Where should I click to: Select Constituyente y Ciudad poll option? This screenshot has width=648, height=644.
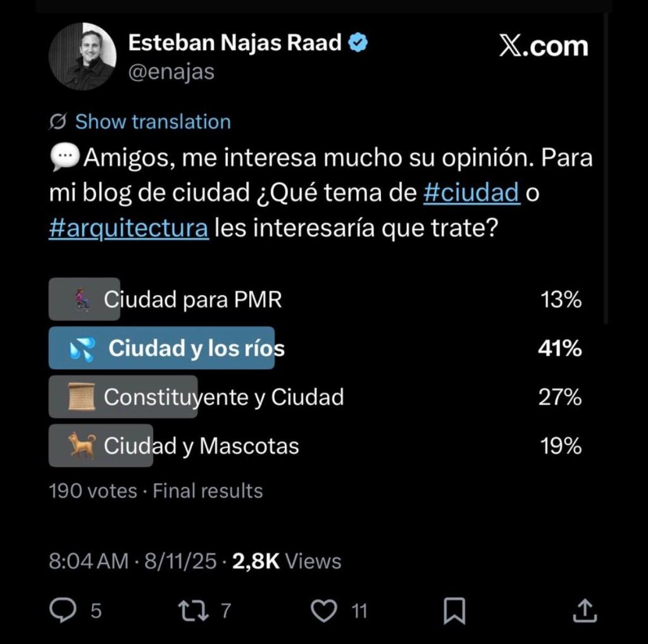[x=223, y=397]
